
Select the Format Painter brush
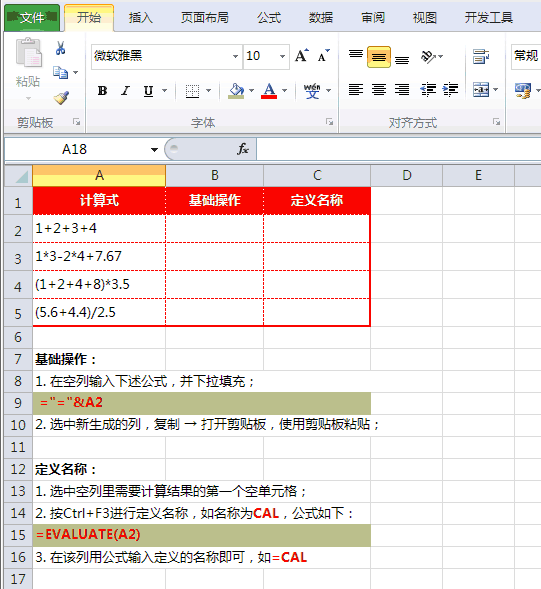[x=61, y=98]
